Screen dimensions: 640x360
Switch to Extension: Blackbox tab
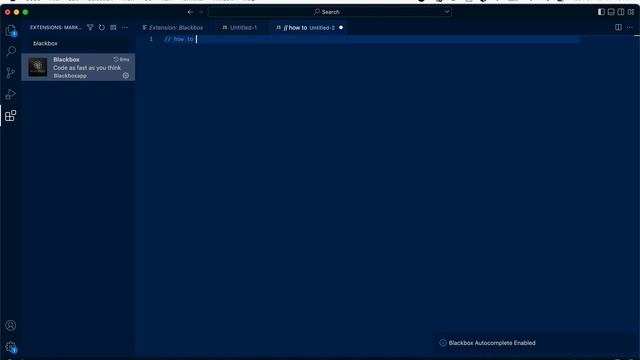coord(173,28)
